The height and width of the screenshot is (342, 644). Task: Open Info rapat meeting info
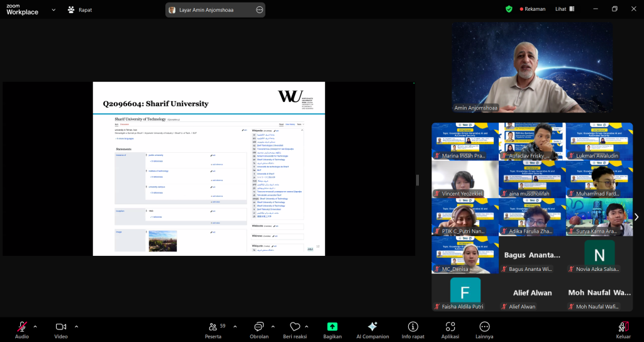(413, 329)
